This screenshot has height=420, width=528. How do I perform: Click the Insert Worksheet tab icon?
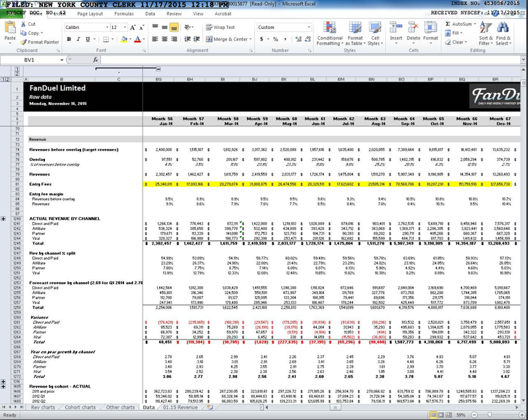(210, 407)
